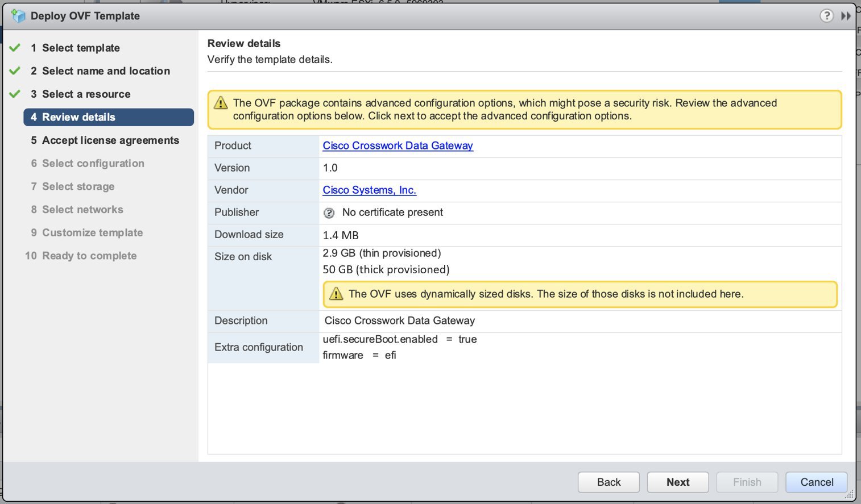The width and height of the screenshot is (861, 504).
Task: Click the warning triangle in security risk banner
Action: [x=220, y=103]
